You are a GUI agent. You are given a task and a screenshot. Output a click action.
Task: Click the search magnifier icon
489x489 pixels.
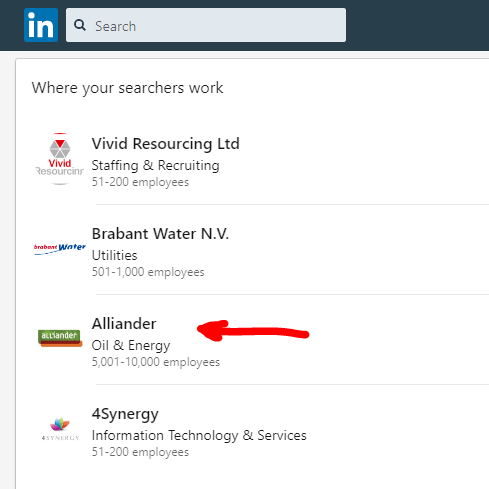coord(80,25)
